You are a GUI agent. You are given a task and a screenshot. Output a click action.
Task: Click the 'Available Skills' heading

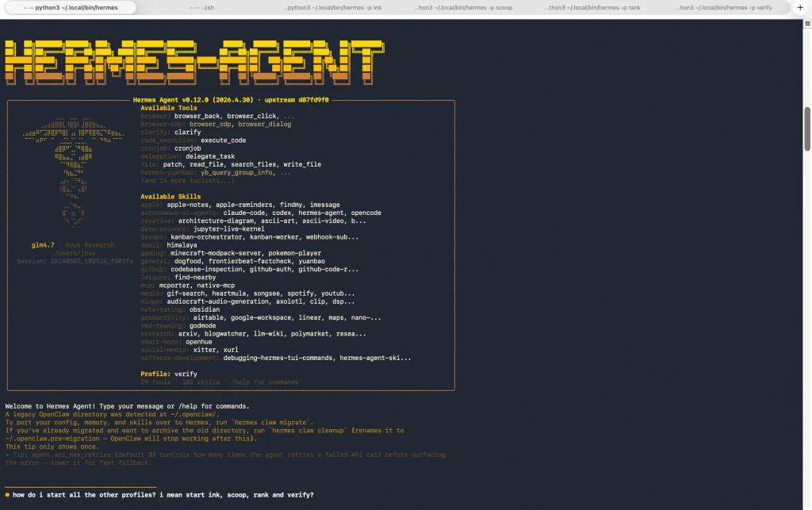tap(170, 197)
